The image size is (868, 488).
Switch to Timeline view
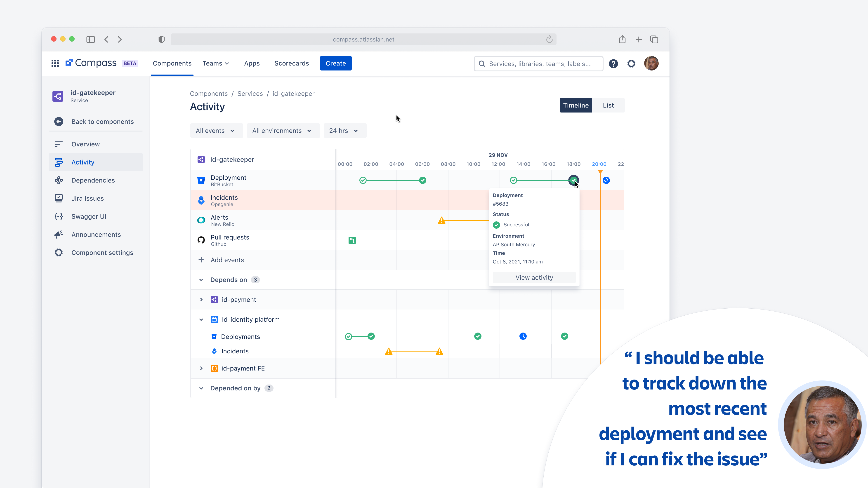[x=576, y=106]
